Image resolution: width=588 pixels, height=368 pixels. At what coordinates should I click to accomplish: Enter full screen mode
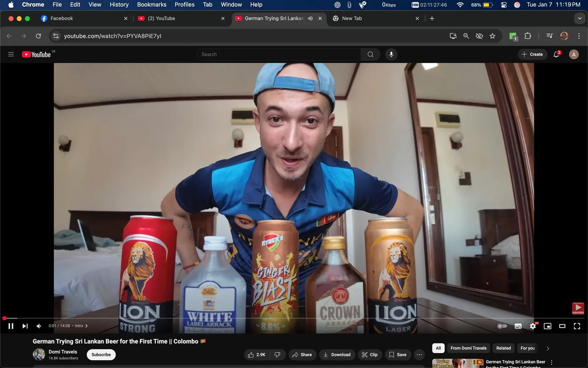click(577, 326)
